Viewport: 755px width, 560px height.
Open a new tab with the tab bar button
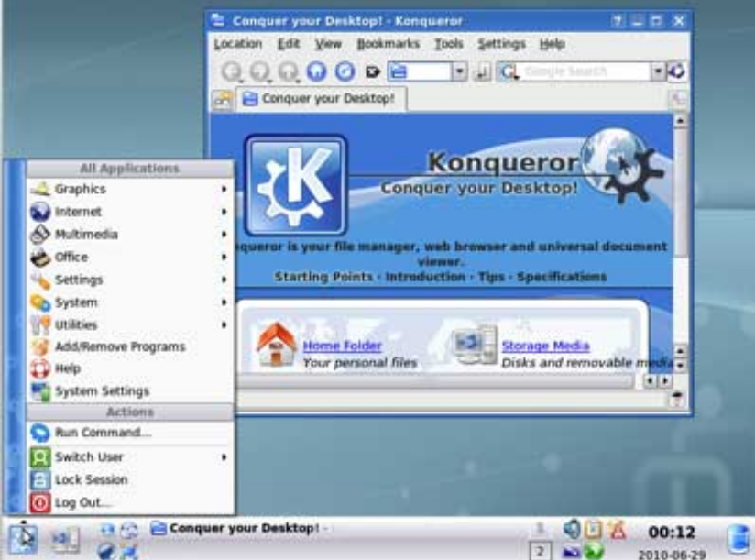pos(223,99)
